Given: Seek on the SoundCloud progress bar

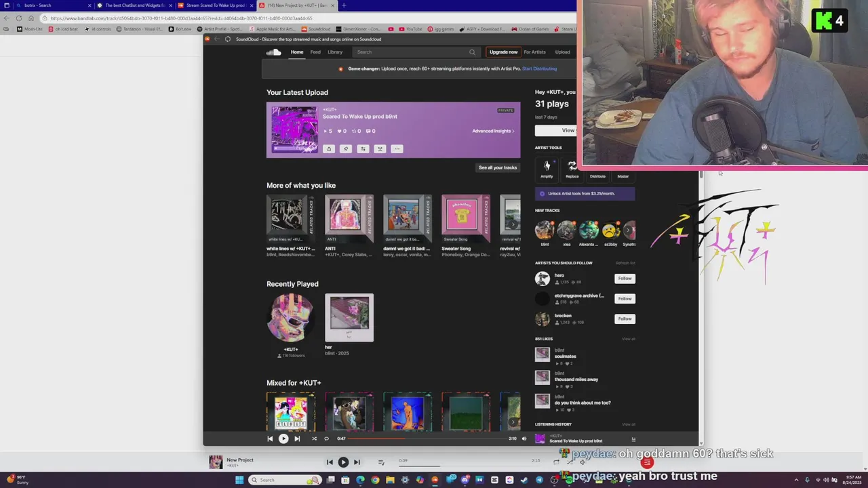Looking at the screenshot, I should [x=427, y=439].
